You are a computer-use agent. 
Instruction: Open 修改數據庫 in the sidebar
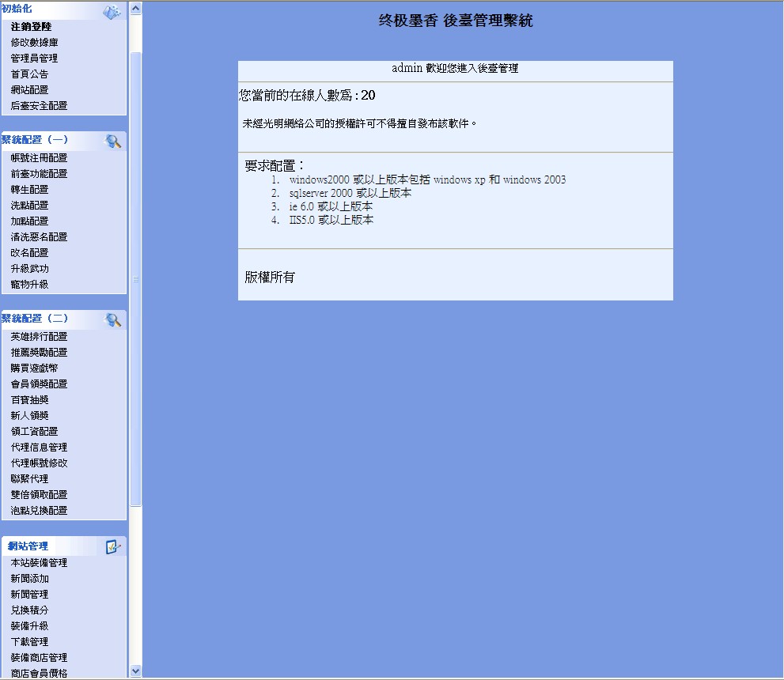point(34,43)
